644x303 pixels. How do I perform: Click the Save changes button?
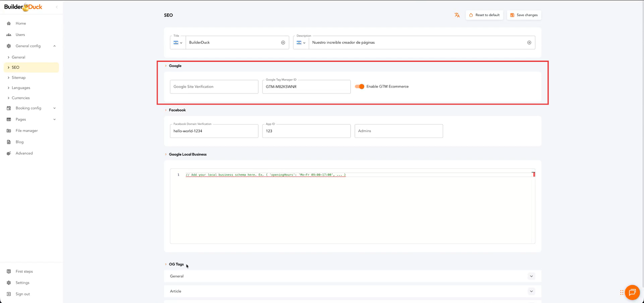(524, 15)
